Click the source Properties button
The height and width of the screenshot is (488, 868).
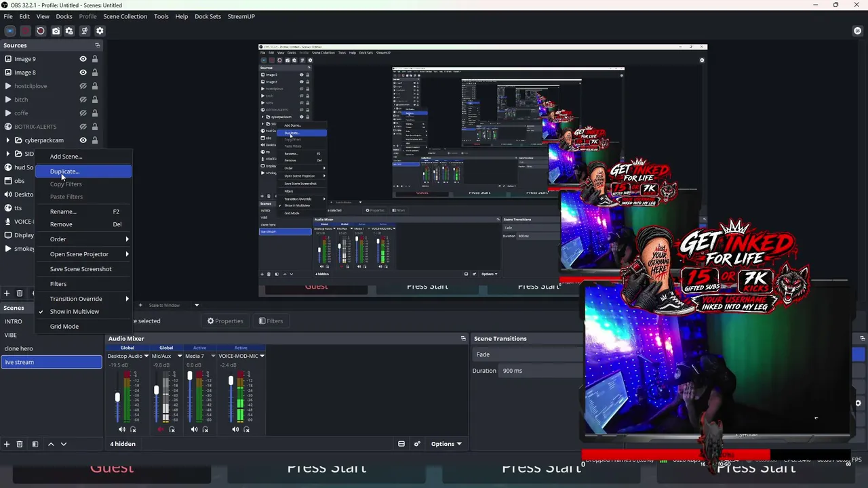tap(225, 321)
